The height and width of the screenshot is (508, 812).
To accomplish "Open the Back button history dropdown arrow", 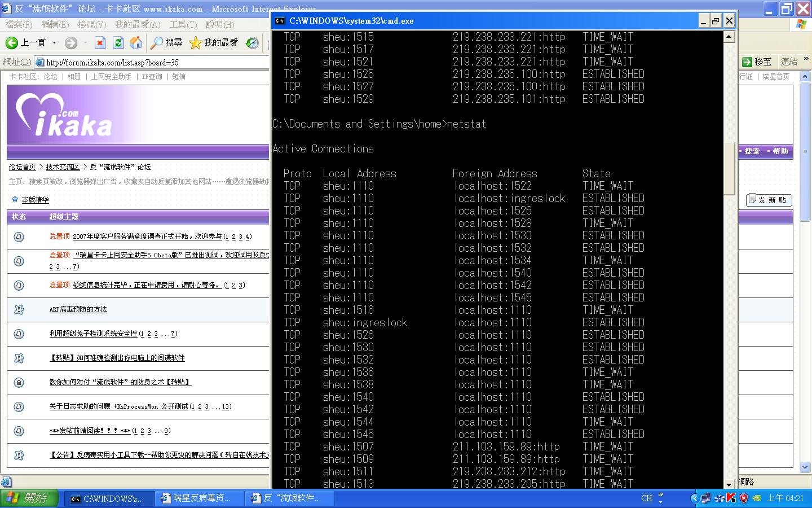I will tap(54, 43).
